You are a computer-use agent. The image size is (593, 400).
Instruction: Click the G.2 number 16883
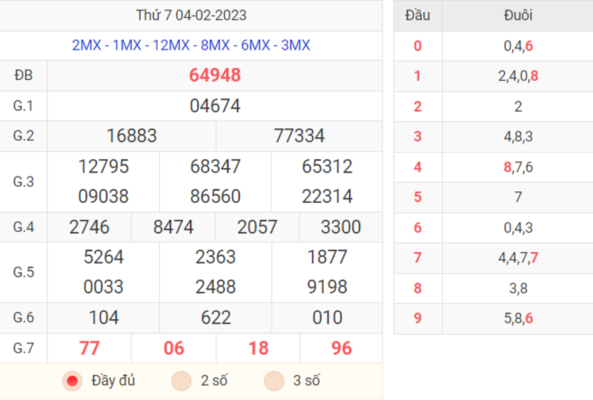[132, 136]
